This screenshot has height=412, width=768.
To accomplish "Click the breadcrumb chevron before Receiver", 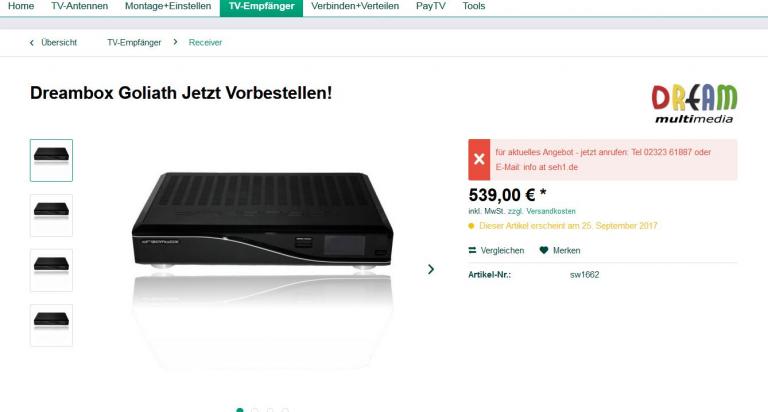I will [175, 42].
